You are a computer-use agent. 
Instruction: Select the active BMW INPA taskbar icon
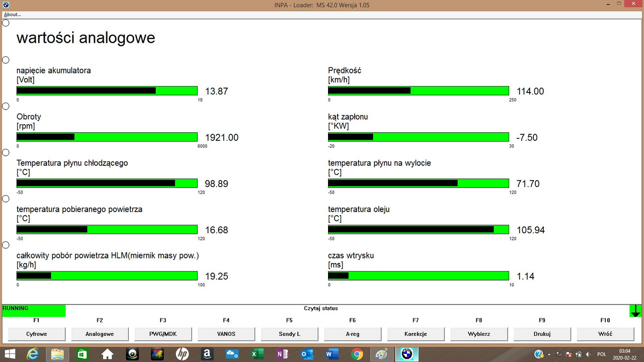pyautogui.click(x=407, y=354)
